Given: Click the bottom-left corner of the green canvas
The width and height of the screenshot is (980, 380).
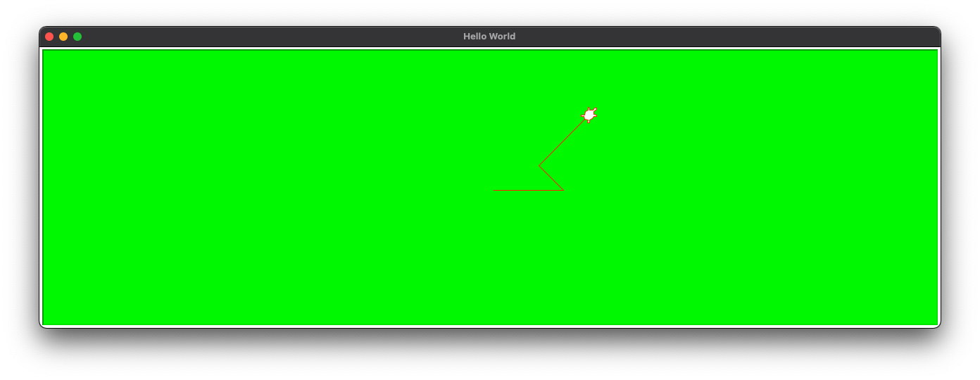Looking at the screenshot, I should (44, 323).
